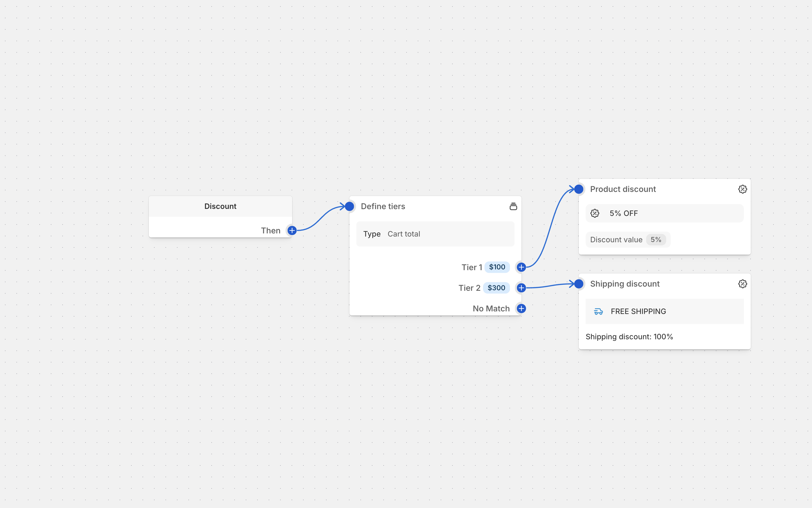The image size is (812, 508).
Task: Click the Define tiers stack icon
Action: tap(513, 206)
